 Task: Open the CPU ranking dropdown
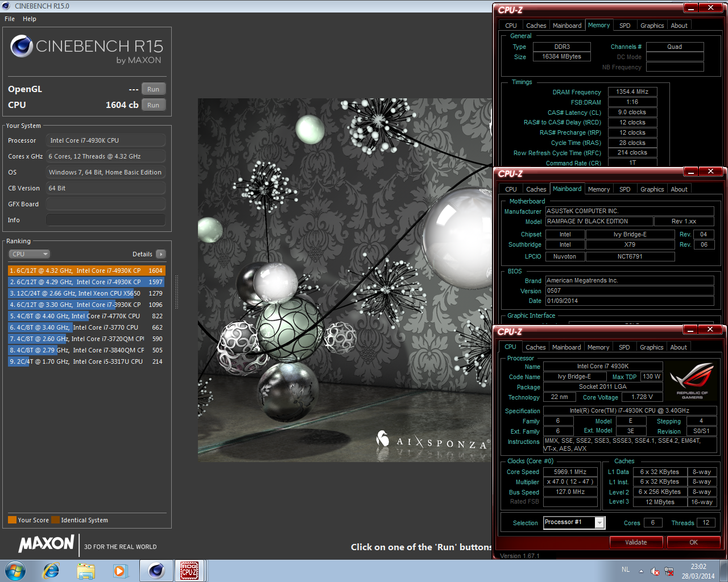pyautogui.click(x=30, y=254)
